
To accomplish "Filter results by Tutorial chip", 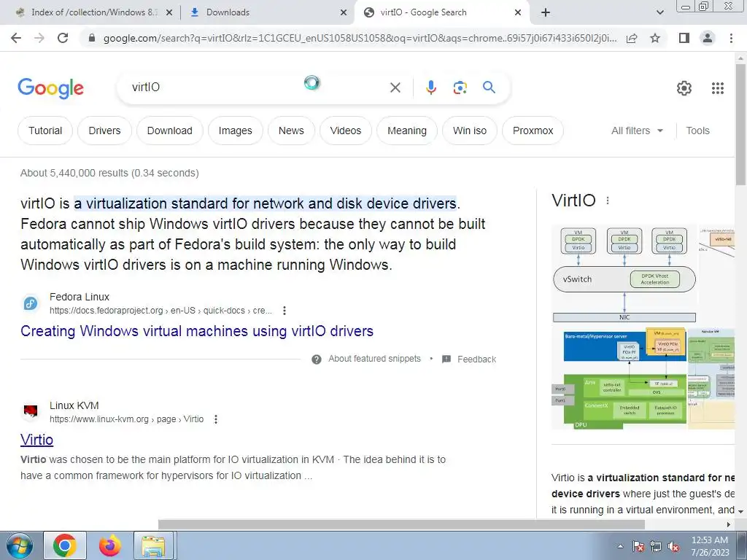I will click(45, 131).
